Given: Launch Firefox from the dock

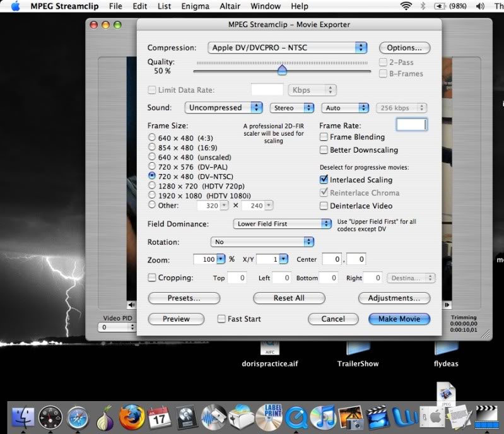Looking at the screenshot, I should [x=132, y=417].
